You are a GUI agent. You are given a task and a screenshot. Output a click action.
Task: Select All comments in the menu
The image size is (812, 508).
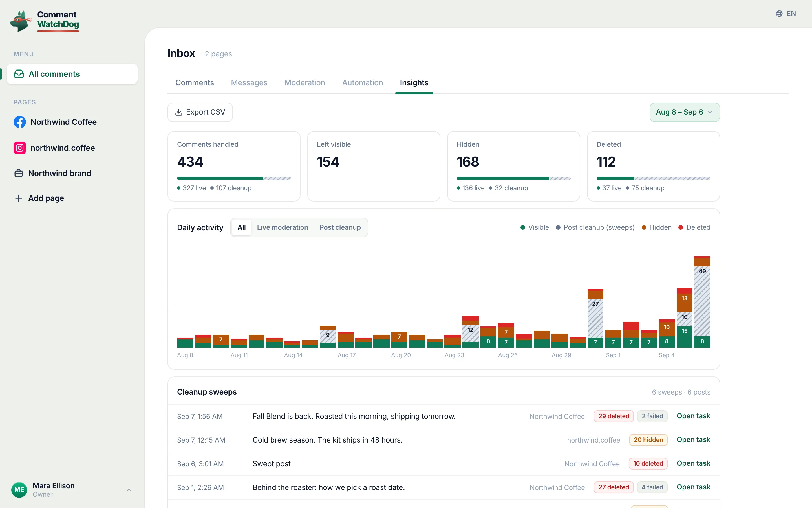tap(72, 74)
